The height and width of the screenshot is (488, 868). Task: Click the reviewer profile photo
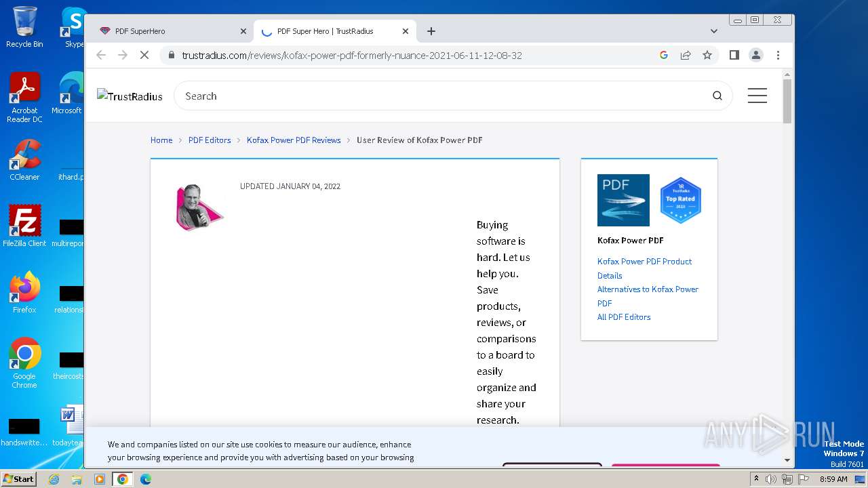tap(199, 207)
